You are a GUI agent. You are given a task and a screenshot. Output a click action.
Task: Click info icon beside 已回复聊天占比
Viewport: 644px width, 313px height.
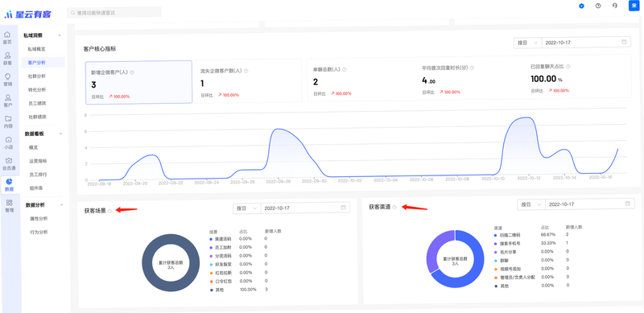[568, 66]
